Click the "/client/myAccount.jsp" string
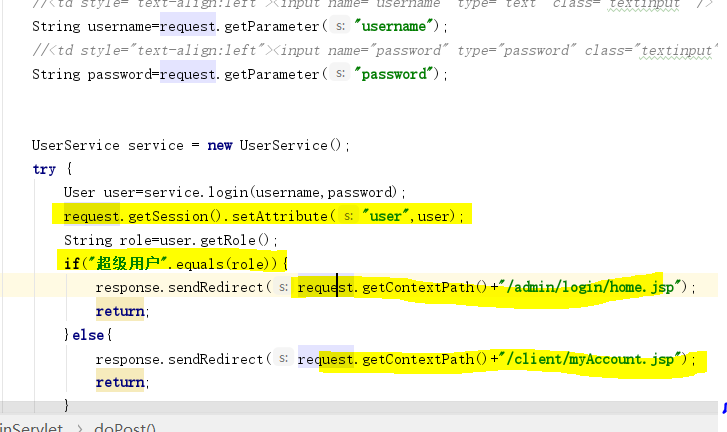Screen dimensions: 727x432 [589, 359]
